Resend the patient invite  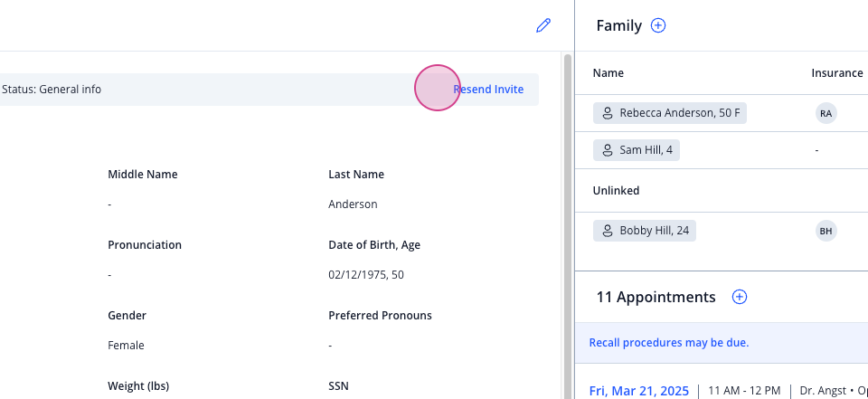tap(488, 90)
